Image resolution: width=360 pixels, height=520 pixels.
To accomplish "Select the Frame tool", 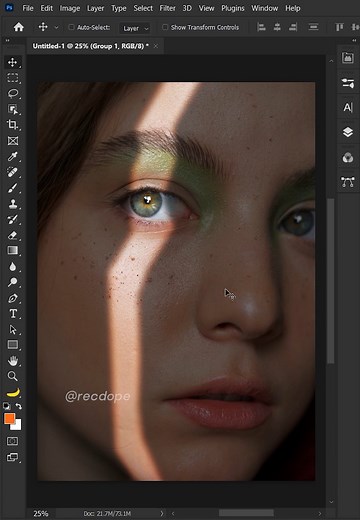I will pyautogui.click(x=13, y=141).
